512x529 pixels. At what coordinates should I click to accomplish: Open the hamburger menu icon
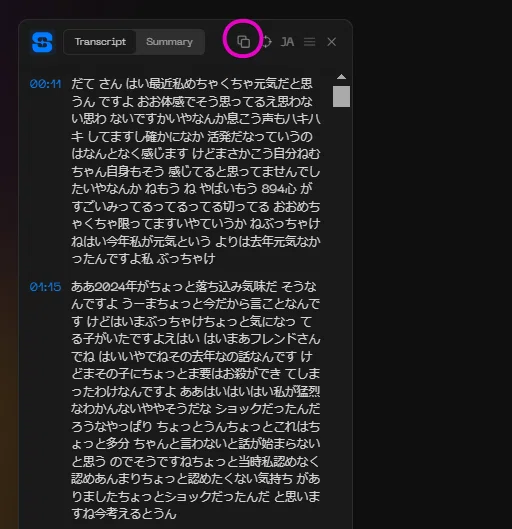tap(310, 42)
